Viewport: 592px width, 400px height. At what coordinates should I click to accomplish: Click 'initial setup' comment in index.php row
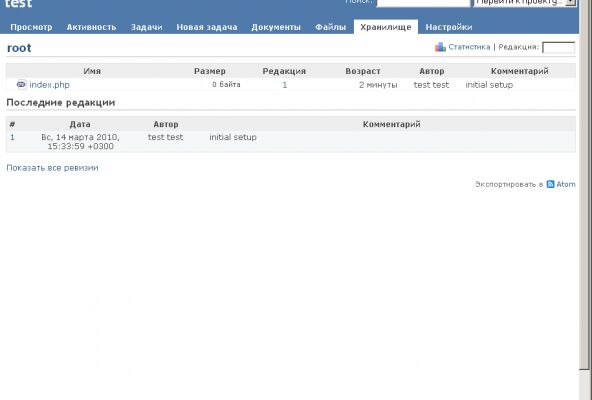[x=489, y=85]
